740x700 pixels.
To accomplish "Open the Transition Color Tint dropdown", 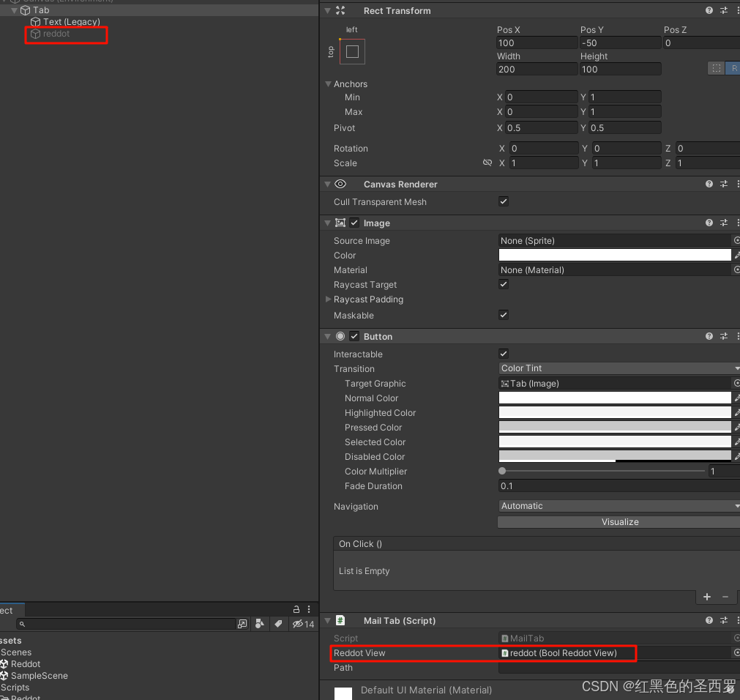I will 619,368.
